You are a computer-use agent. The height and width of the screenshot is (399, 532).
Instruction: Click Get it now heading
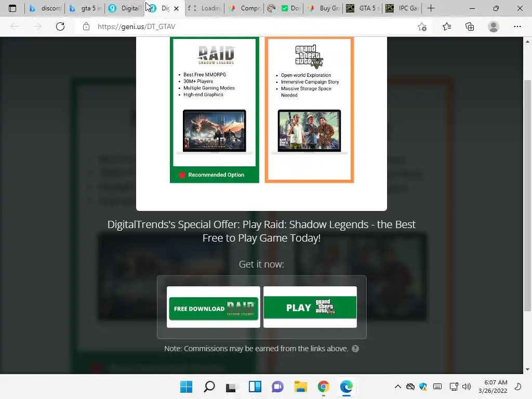point(261,264)
